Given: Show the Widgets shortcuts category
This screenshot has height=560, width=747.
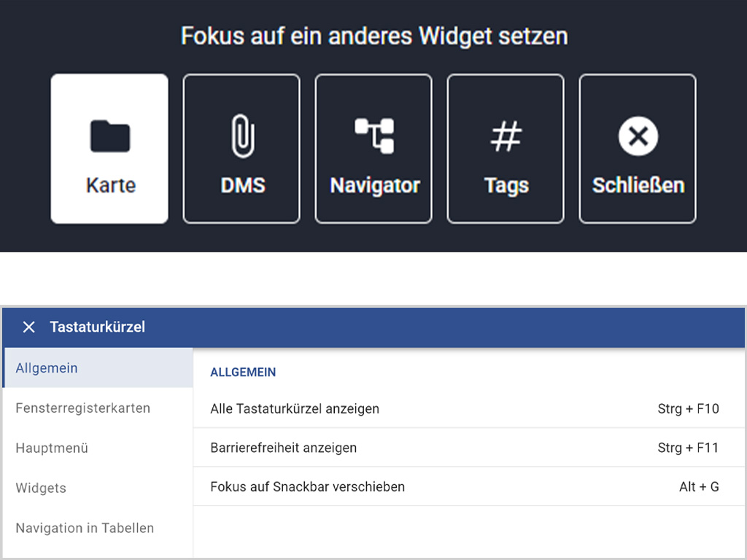Looking at the screenshot, I should [x=41, y=489].
